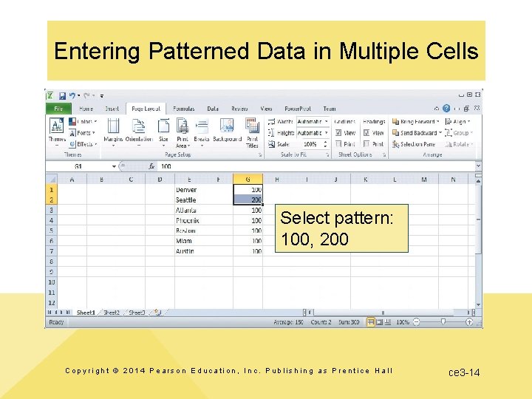532x399 pixels.
Task: Click the 100% zoom level button
Action: point(403,322)
